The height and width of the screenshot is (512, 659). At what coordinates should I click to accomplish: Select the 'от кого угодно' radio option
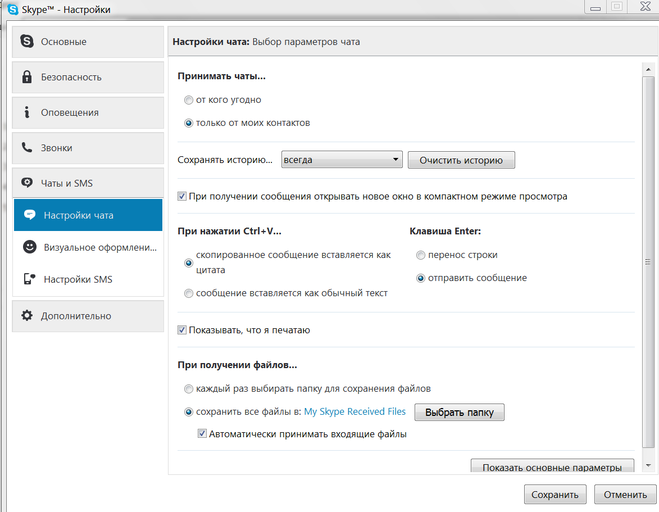coord(188,100)
